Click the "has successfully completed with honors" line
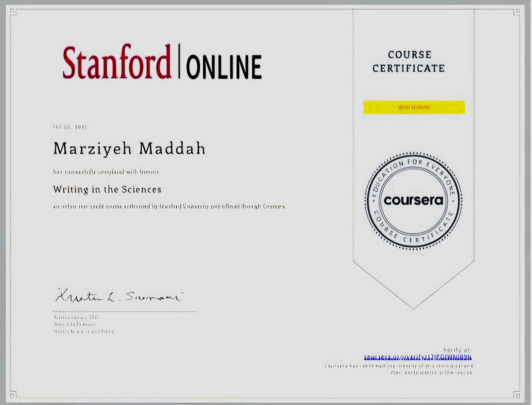Image resolution: width=532 pixels, height=405 pixels. [x=106, y=172]
